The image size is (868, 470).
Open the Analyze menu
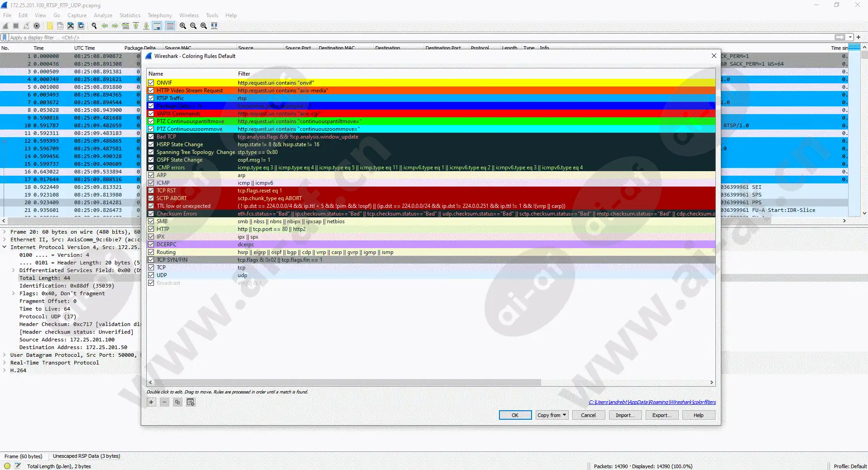point(103,15)
